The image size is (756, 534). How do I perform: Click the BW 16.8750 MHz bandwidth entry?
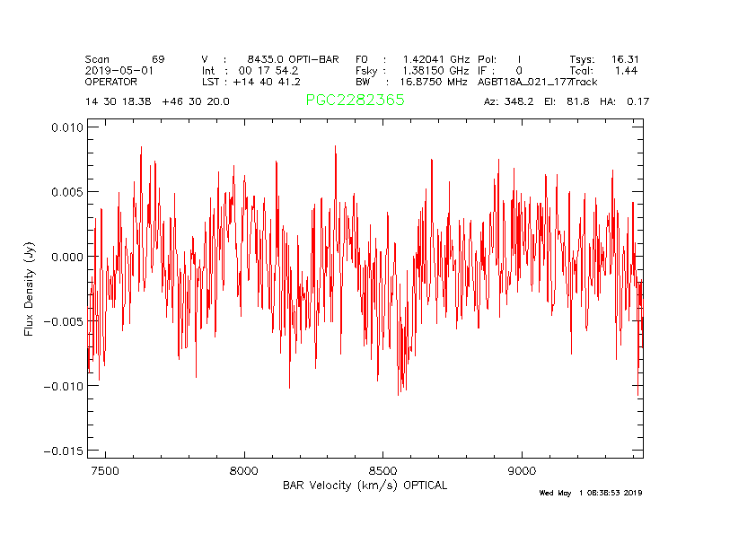412,81
